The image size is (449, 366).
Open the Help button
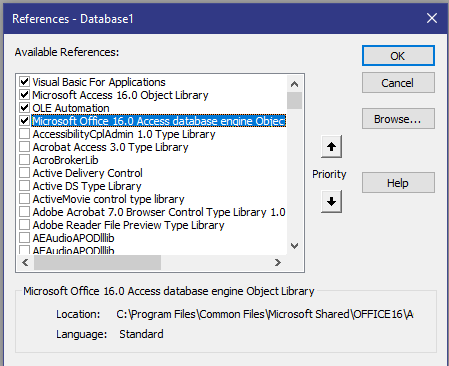(x=398, y=183)
